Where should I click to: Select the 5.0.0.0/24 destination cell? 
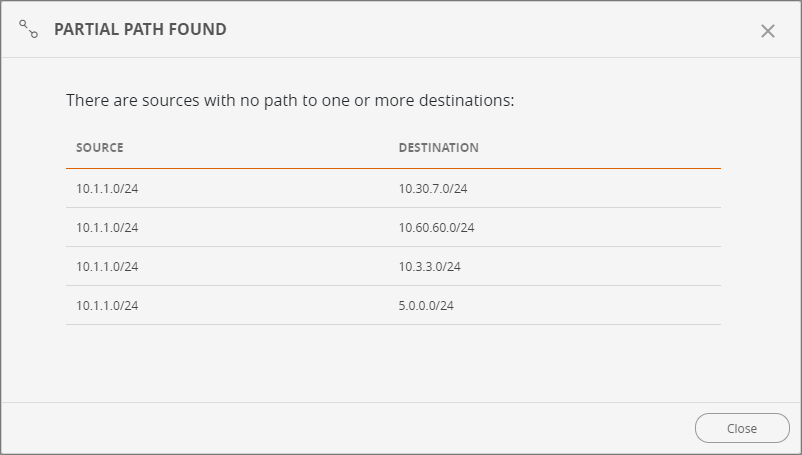click(427, 305)
